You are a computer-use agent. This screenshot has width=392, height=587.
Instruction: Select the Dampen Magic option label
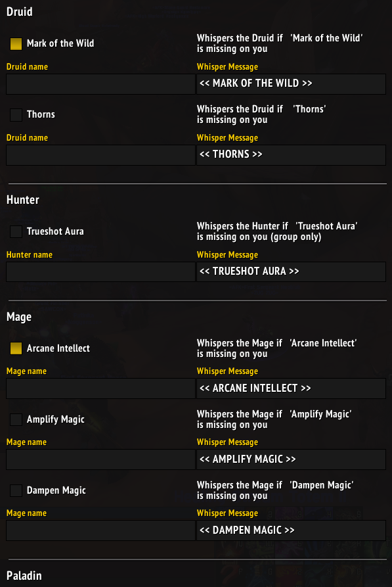[56, 490]
